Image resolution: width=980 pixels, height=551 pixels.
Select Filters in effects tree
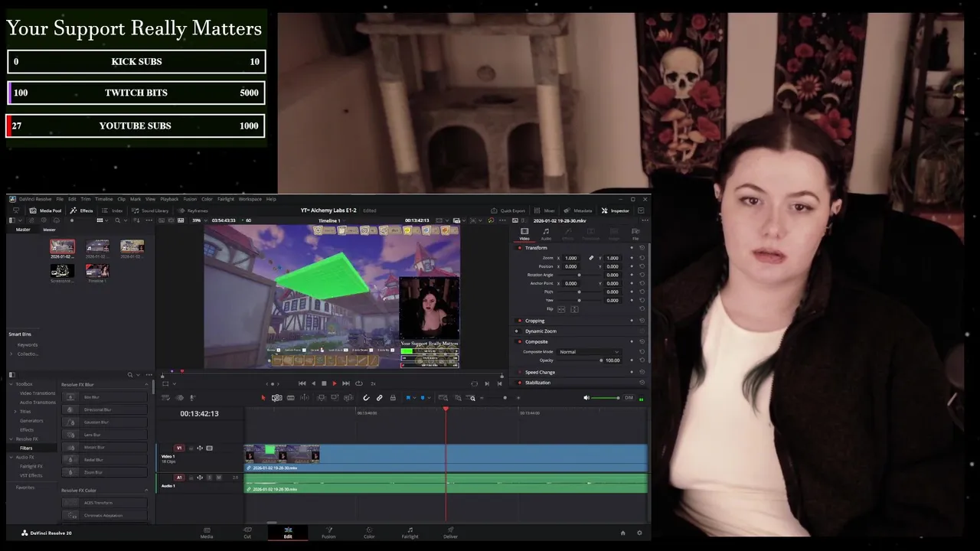pyautogui.click(x=26, y=448)
